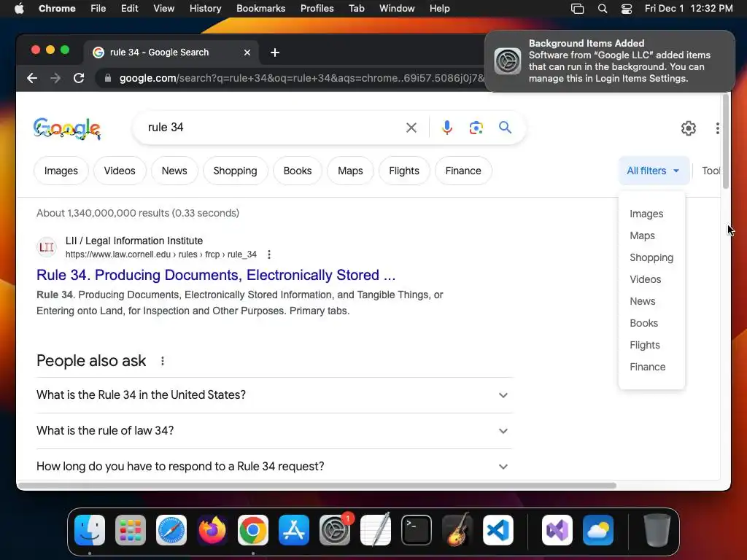
Task: Click the Google holiday logo
Action: click(66, 128)
